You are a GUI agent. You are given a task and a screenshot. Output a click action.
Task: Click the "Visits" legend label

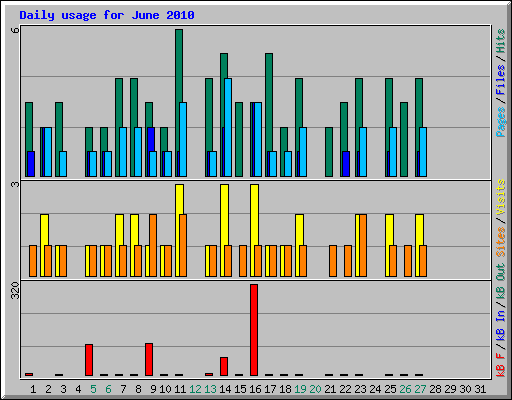tap(501, 197)
